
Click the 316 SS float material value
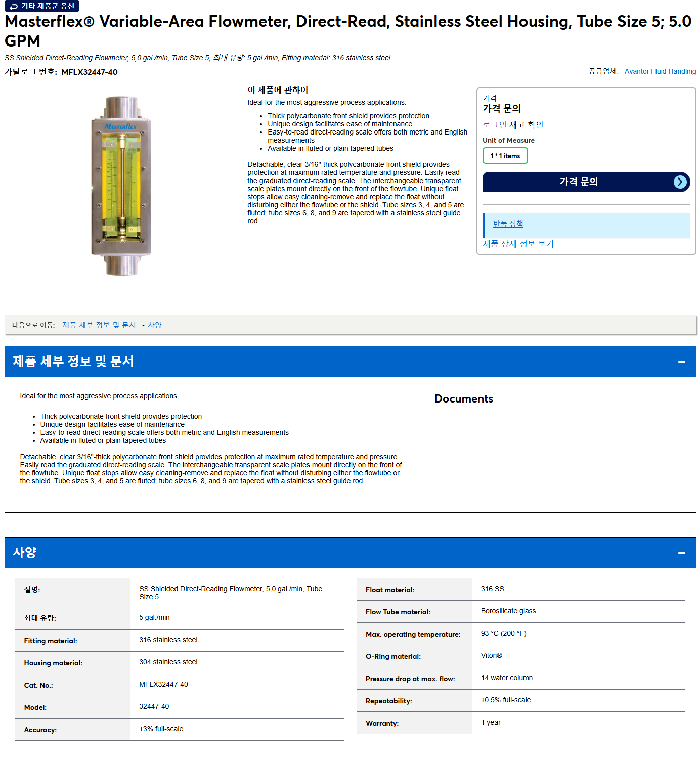pyautogui.click(x=492, y=589)
